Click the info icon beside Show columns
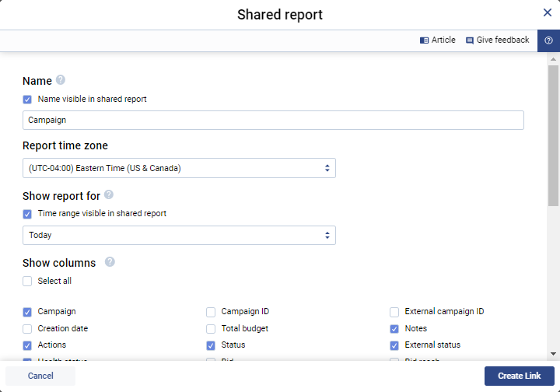 110,262
